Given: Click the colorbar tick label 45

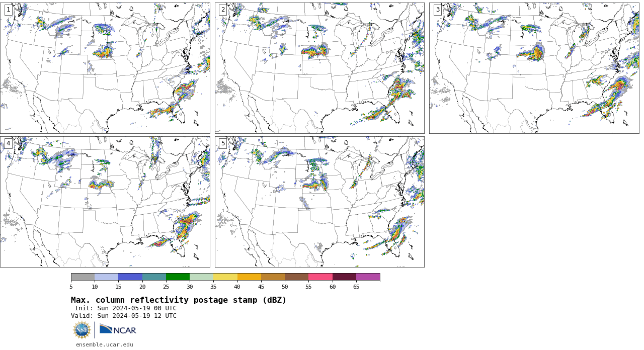Looking at the screenshot, I should (x=261, y=287).
